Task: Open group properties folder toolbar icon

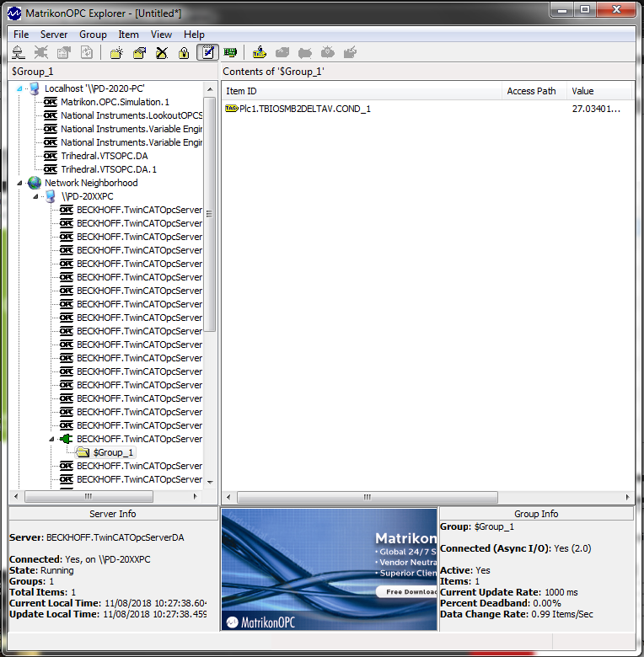Action: click(x=139, y=52)
